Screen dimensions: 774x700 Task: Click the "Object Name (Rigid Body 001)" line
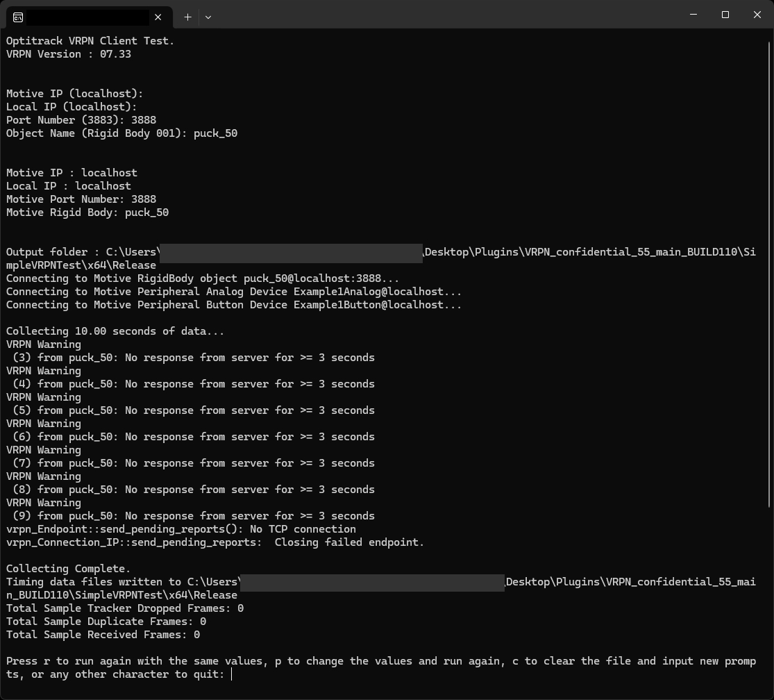tap(121, 133)
